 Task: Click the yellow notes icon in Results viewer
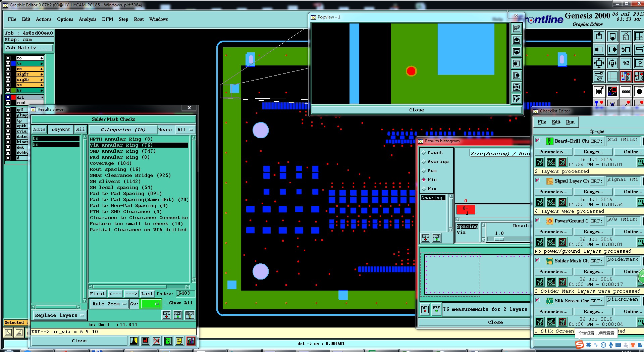click(x=179, y=341)
